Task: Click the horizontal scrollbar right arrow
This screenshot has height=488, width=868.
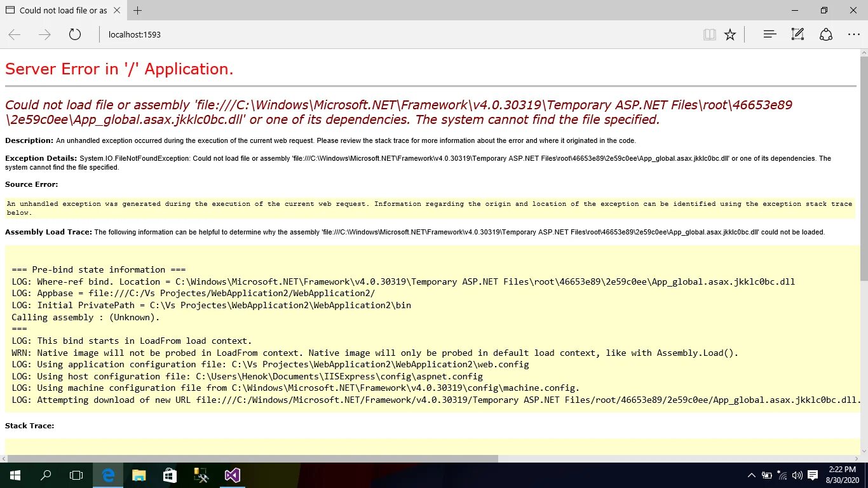Action: (x=855, y=458)
